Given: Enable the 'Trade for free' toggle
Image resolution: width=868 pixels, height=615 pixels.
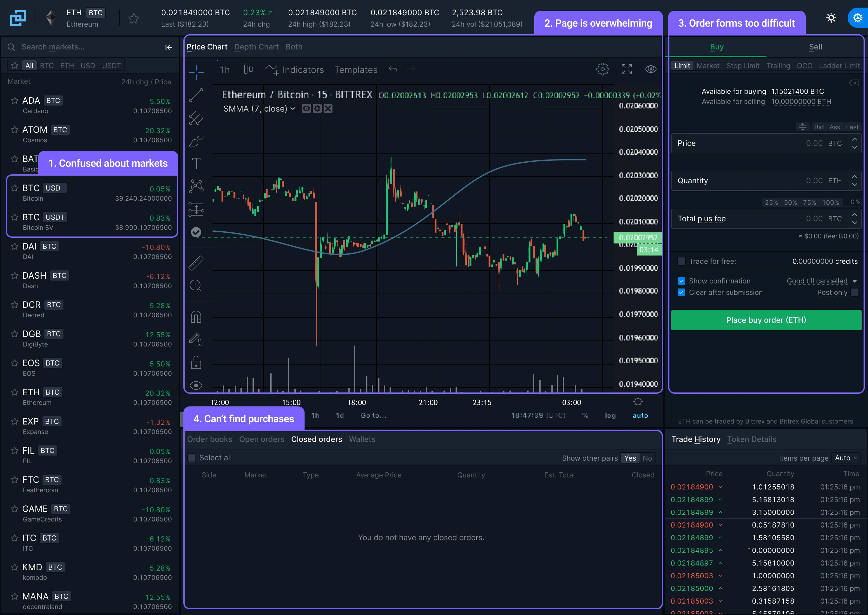Looking at the screenshot, I should click(680, 261).
